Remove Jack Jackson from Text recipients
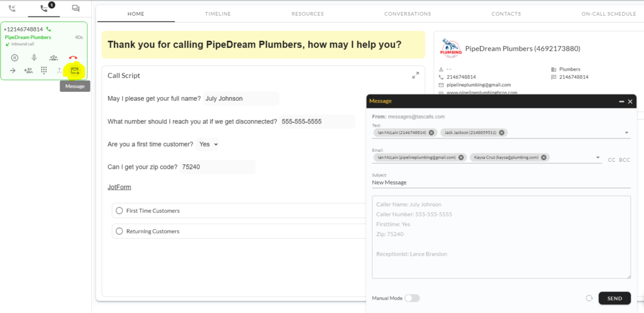Viewport: 644px width, 313px height. pyautogui.click(x=502, y=133)
